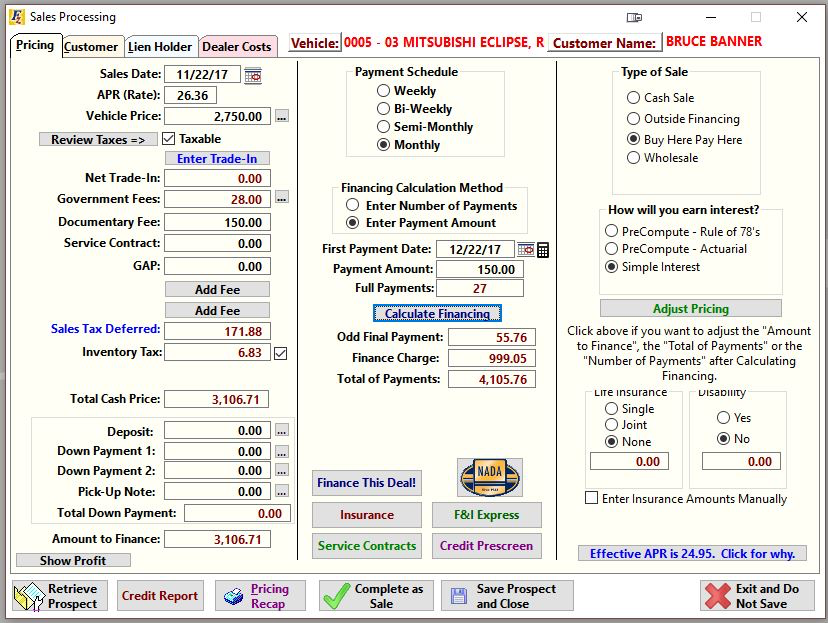Open the Deposit ellipsis button
This screenshot has height=623, width=828.
pos(282,431)
